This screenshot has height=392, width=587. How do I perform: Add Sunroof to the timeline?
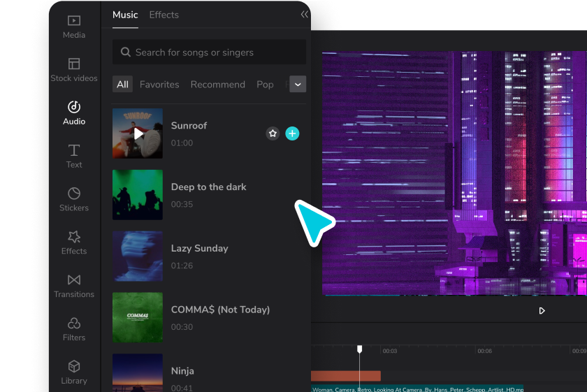[x=292, y=133]
